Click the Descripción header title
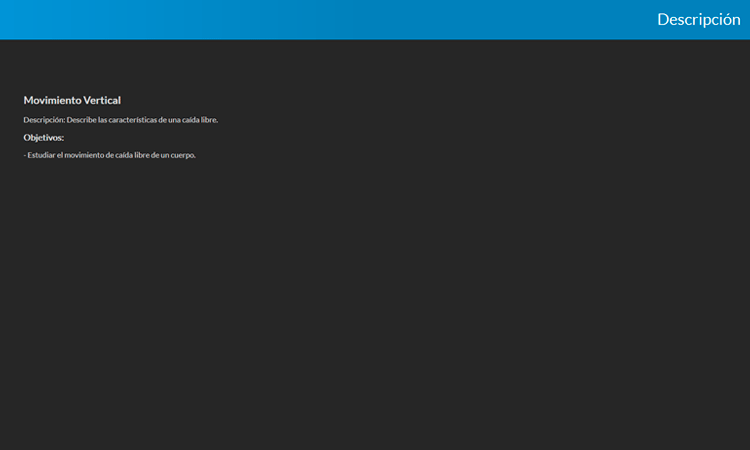 tap(698, 19)
